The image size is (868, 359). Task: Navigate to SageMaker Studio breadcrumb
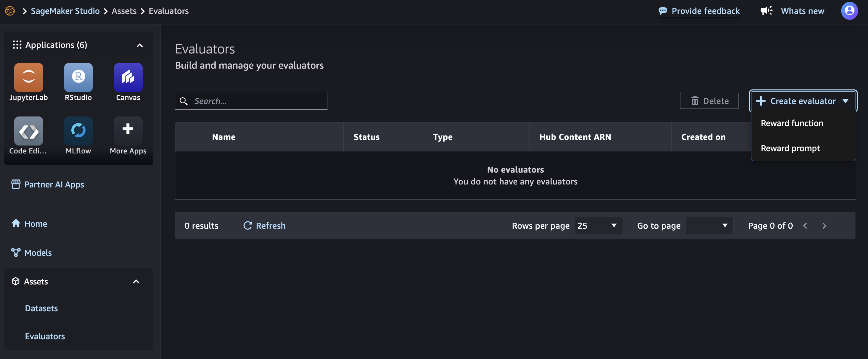[65, 11]
